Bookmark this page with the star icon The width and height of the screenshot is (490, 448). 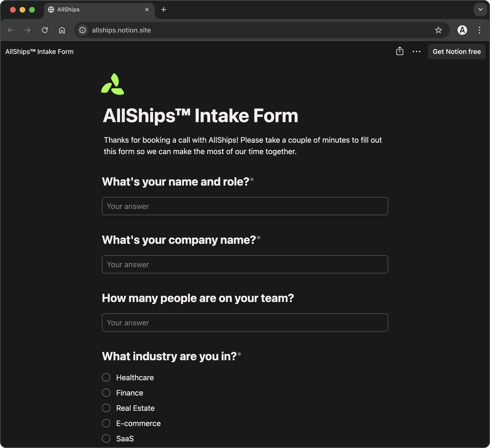pyautogui.click(x=438, y=30)
